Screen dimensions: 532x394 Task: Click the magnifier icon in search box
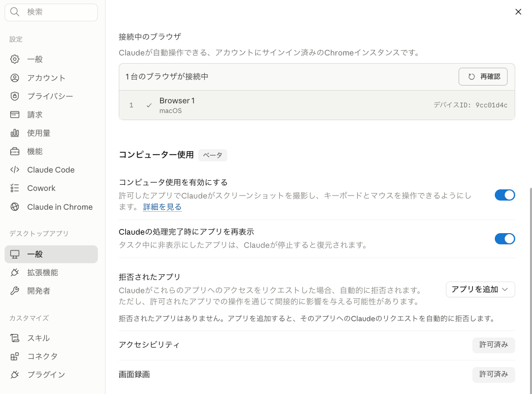[15, 12]
